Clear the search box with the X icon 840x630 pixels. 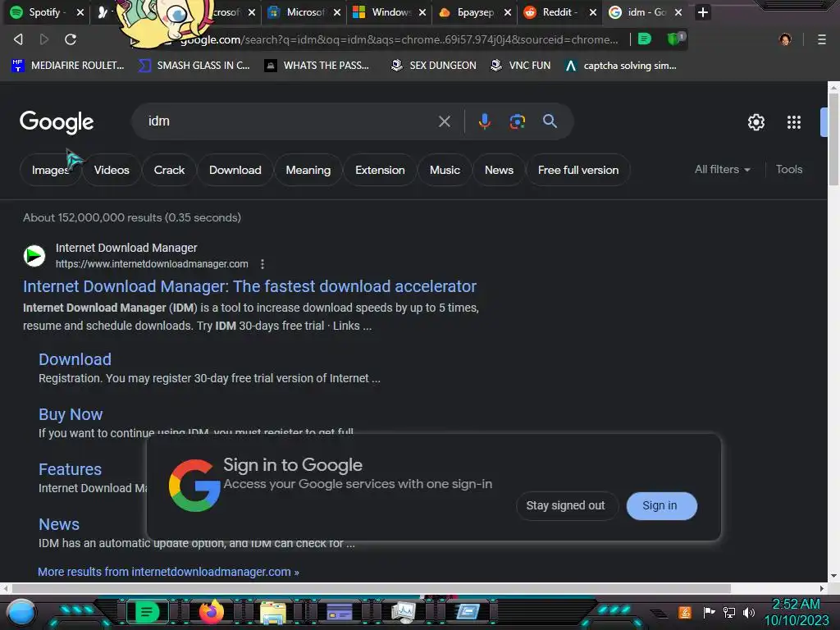click(x=444, y=121)
